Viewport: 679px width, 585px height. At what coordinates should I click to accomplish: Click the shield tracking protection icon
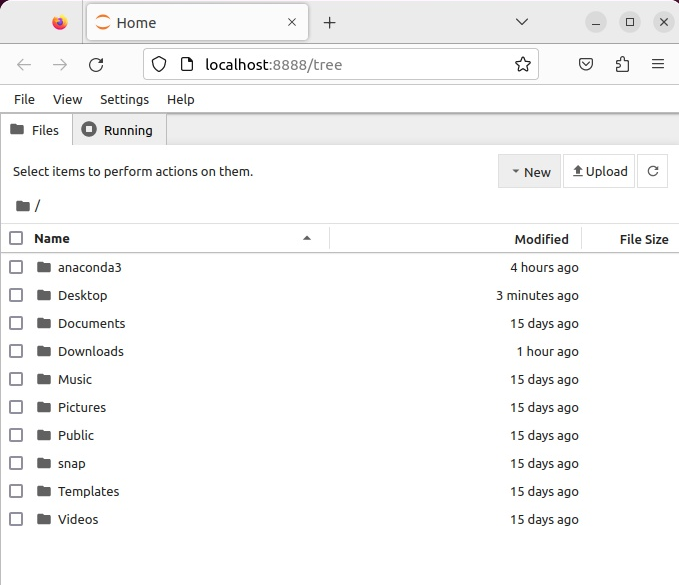tap(158, 65)
